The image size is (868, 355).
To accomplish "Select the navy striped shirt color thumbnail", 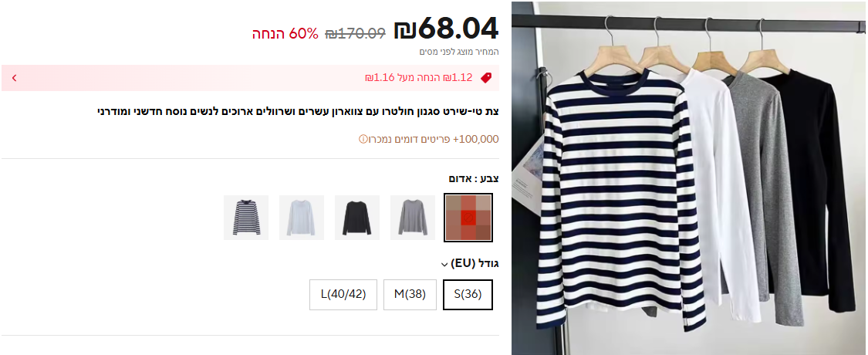I will click(246, 218).
